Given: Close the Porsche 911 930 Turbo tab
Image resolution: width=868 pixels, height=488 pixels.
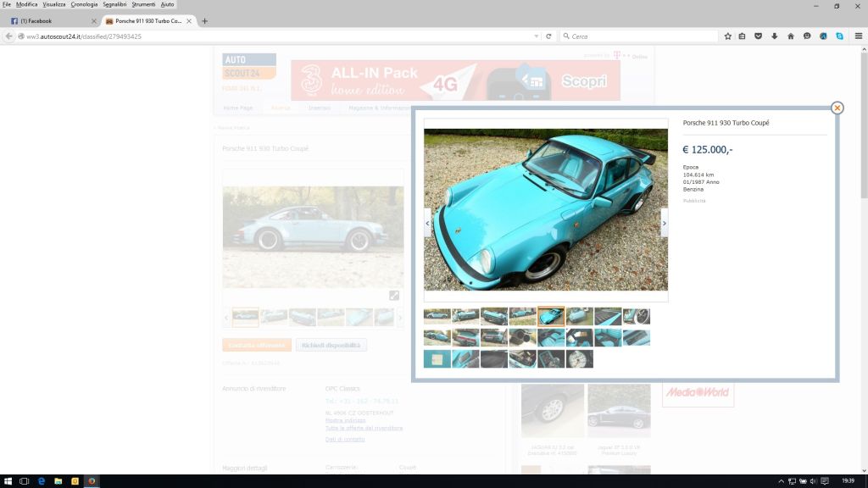Looking at the screenshot, I should click(189, 21).
